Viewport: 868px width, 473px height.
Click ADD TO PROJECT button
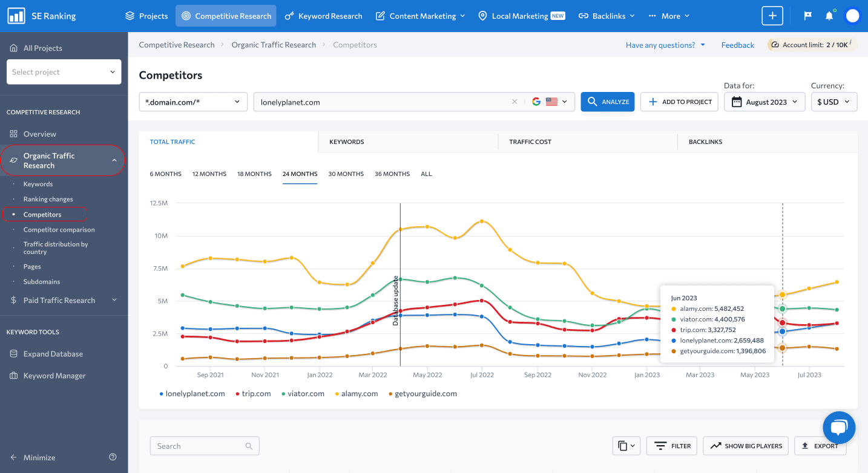(679, 102)
